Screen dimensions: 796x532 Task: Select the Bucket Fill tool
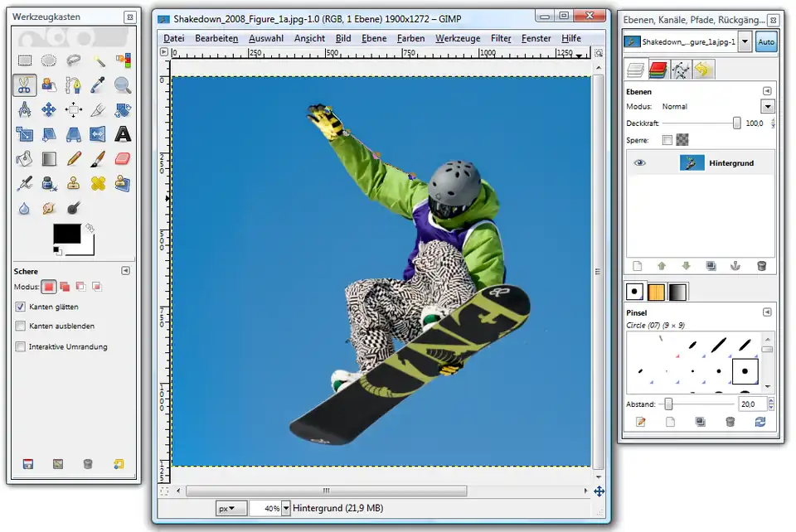[25, 158]
